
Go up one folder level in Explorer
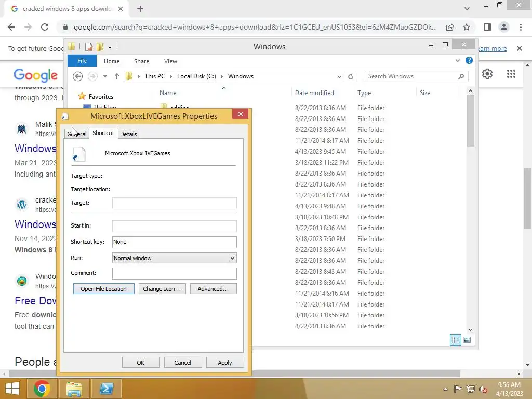point(117,76)
